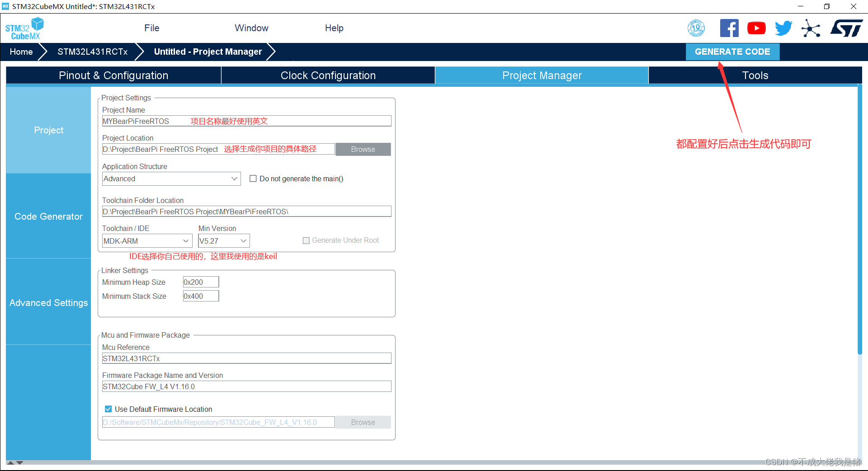This screenshot has width=868, height=471.
Task: Select Project side section
Action: click(x=48, y=130)
